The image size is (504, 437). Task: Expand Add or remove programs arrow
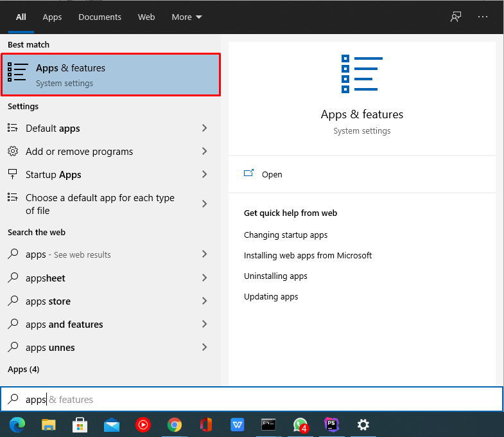204,151
